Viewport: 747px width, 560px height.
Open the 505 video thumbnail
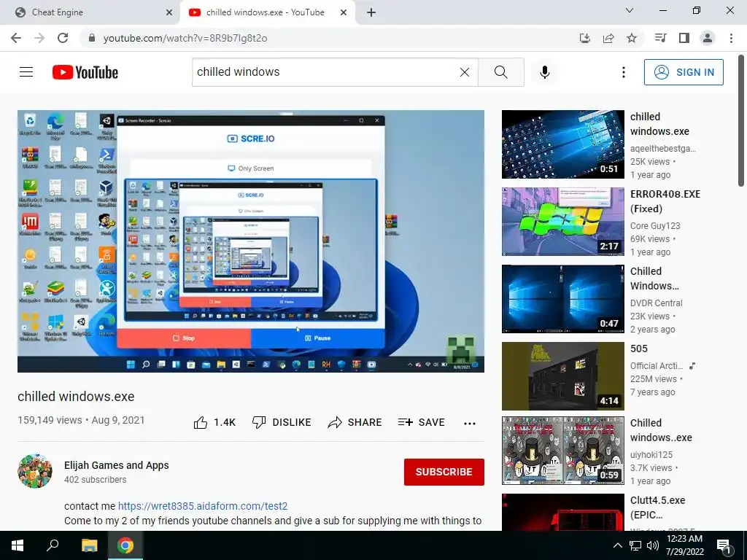coord(563,376)
